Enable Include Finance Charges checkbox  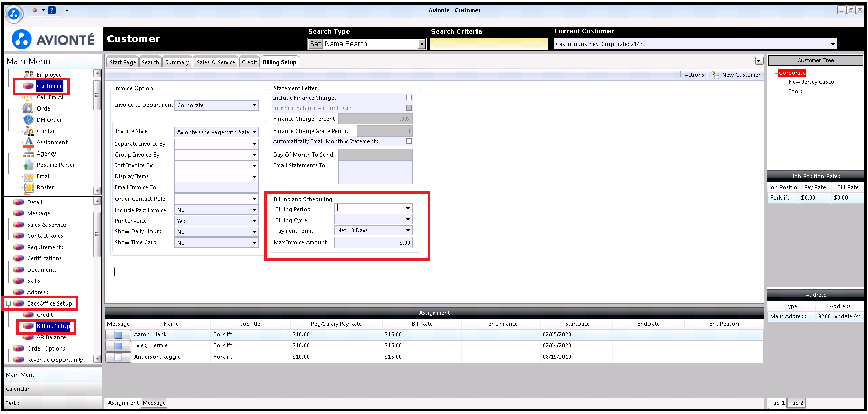(x=409, y=97)
